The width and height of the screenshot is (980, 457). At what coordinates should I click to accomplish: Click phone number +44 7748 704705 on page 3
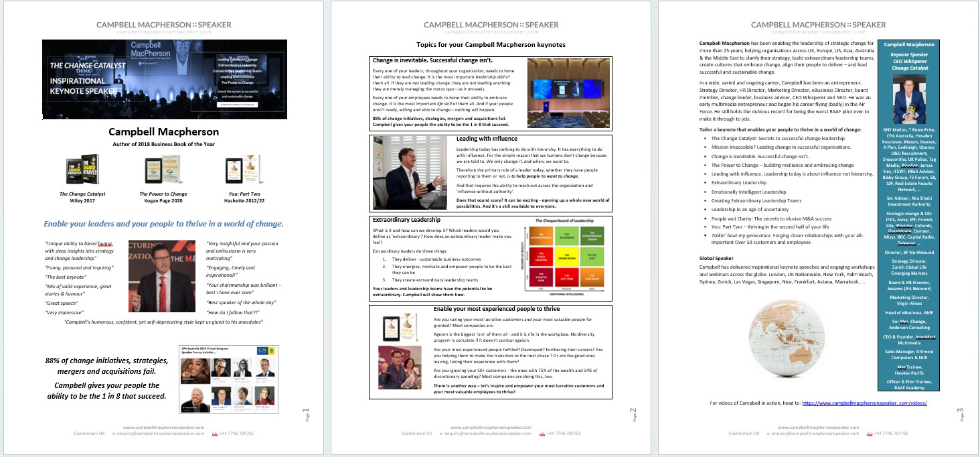click(891, 434)
